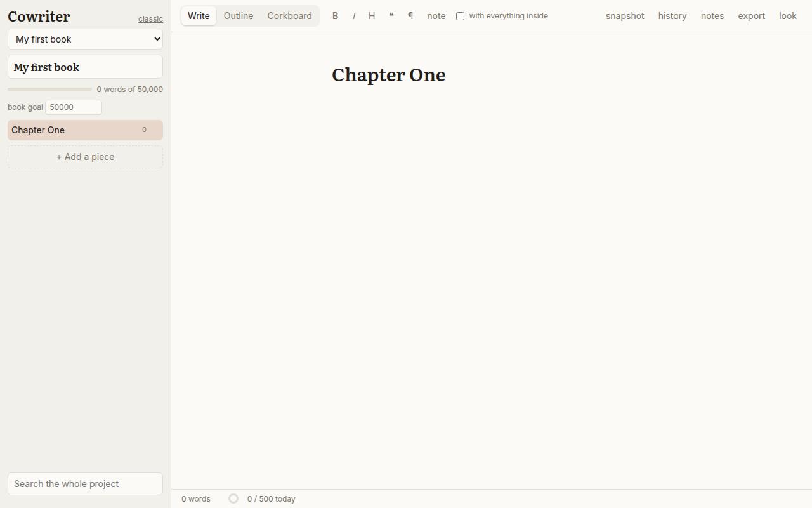Apply blockquote with the quote-mark icon

pos(391,16)
